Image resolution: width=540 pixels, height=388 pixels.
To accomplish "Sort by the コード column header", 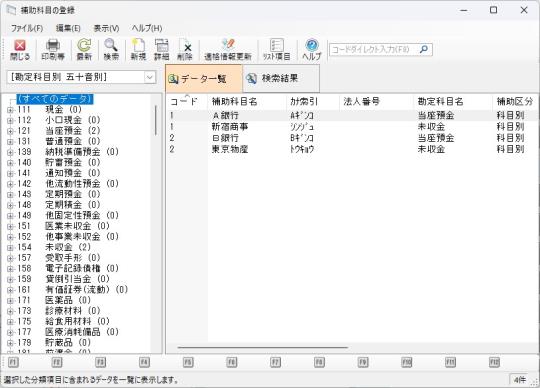I will pyautogui.click(x=187, y=102).
